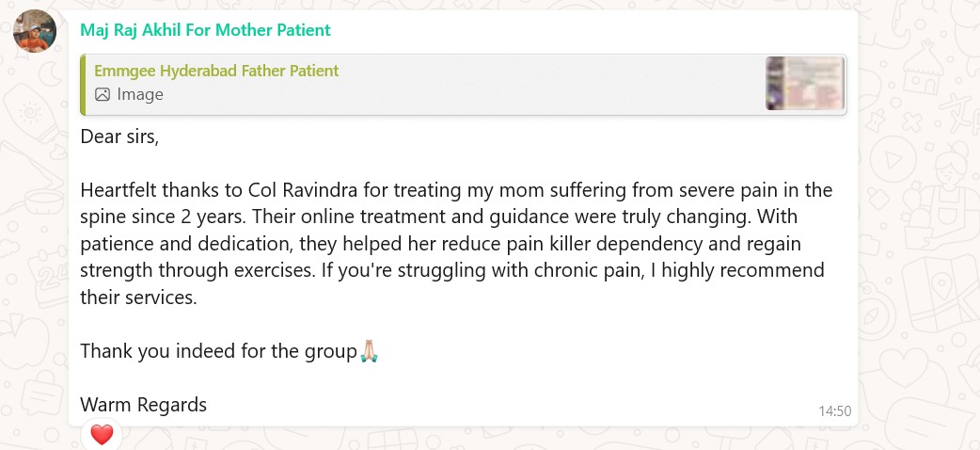Click the red heart reaction below message
Image resolution: width=980 pixels, height=450 pixels.
[102, 434]
